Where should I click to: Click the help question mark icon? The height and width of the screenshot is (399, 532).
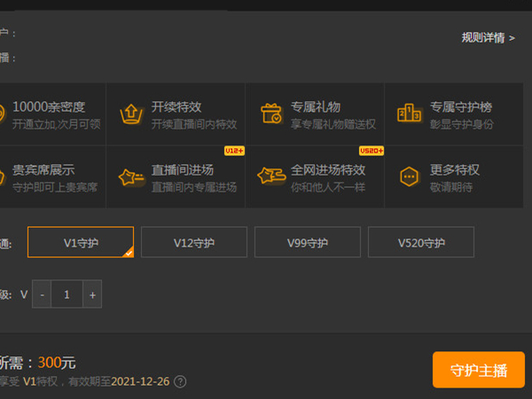[x=180, y=382]
